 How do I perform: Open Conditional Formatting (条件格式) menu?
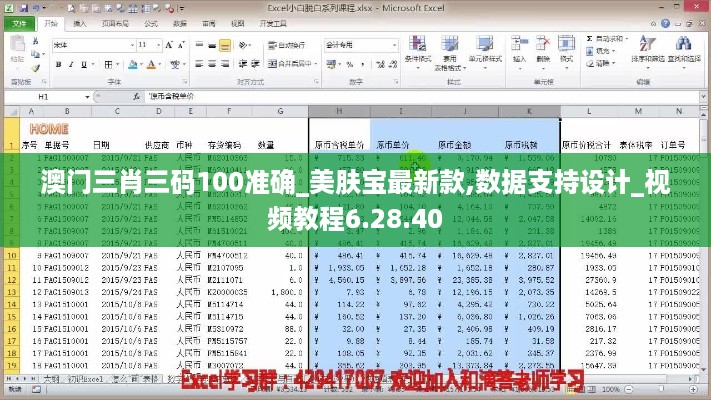[418, 52]
